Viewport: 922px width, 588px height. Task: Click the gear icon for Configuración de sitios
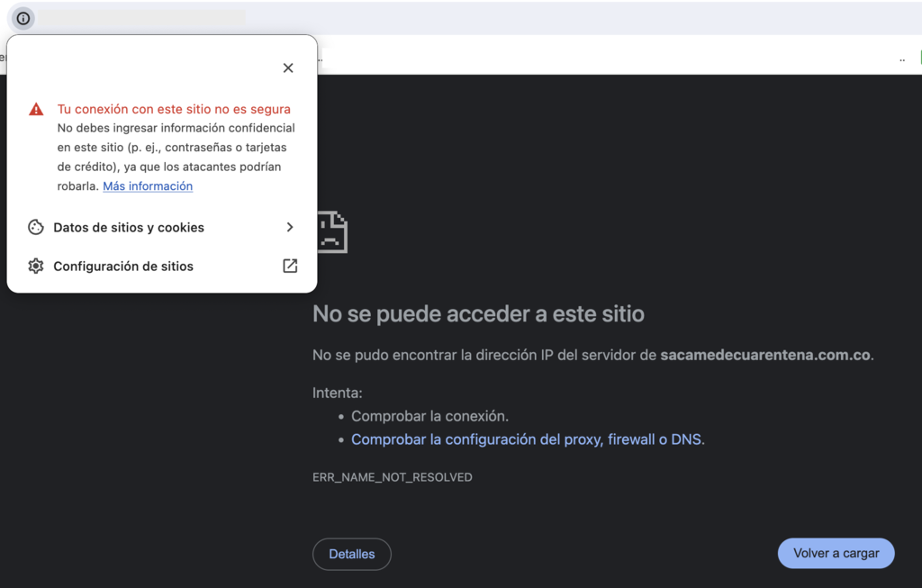tap(35, 266)
